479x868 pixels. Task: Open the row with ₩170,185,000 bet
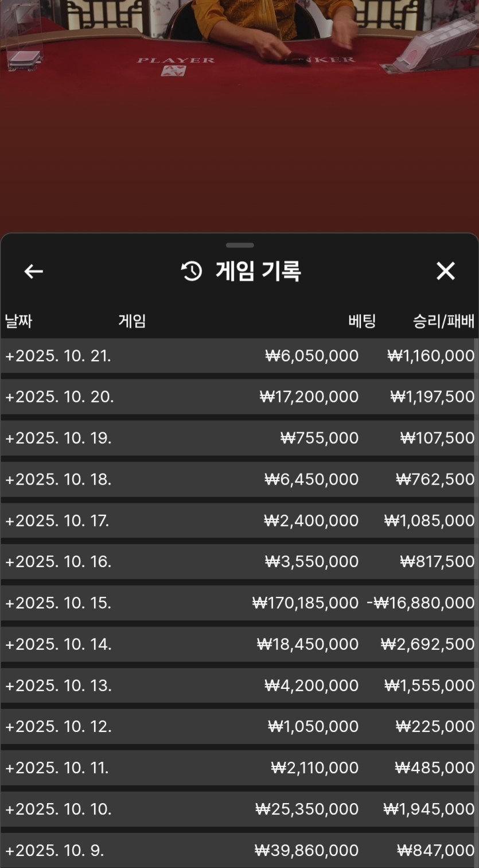coord(305,603)
